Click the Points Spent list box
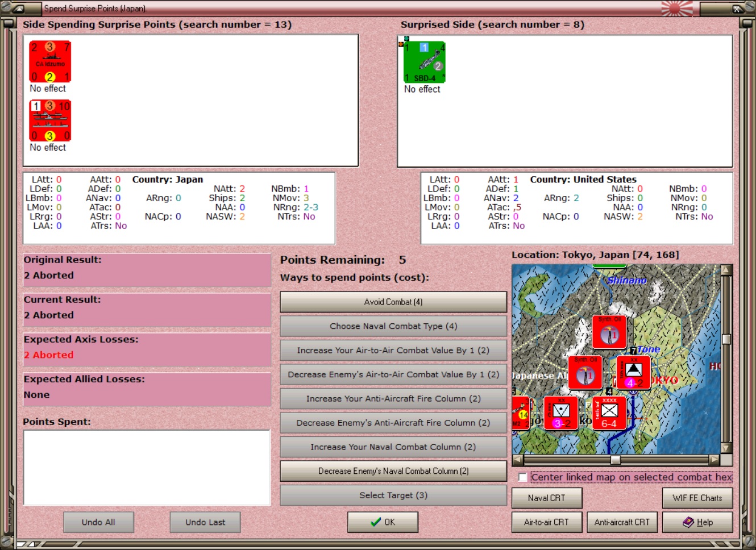756x550 pixels. click(147, 468)
